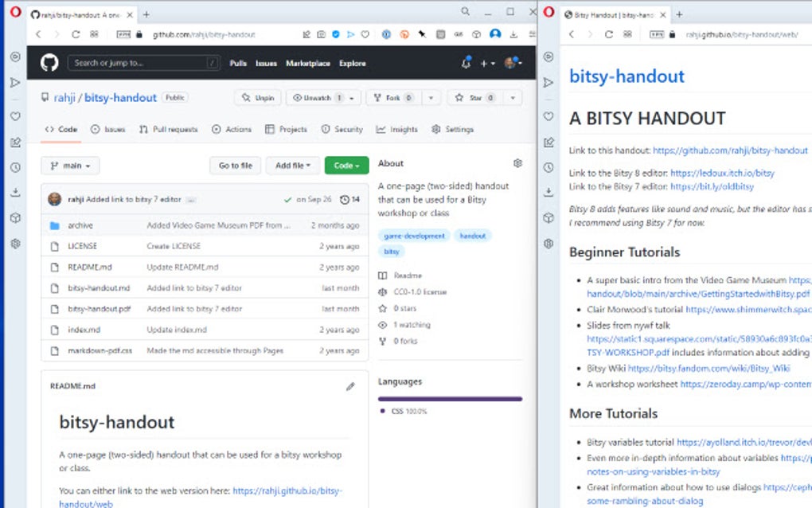Screen dimensions: 812x508
Task: Open Downloads from the Opera sidebar
Action: 14,192
